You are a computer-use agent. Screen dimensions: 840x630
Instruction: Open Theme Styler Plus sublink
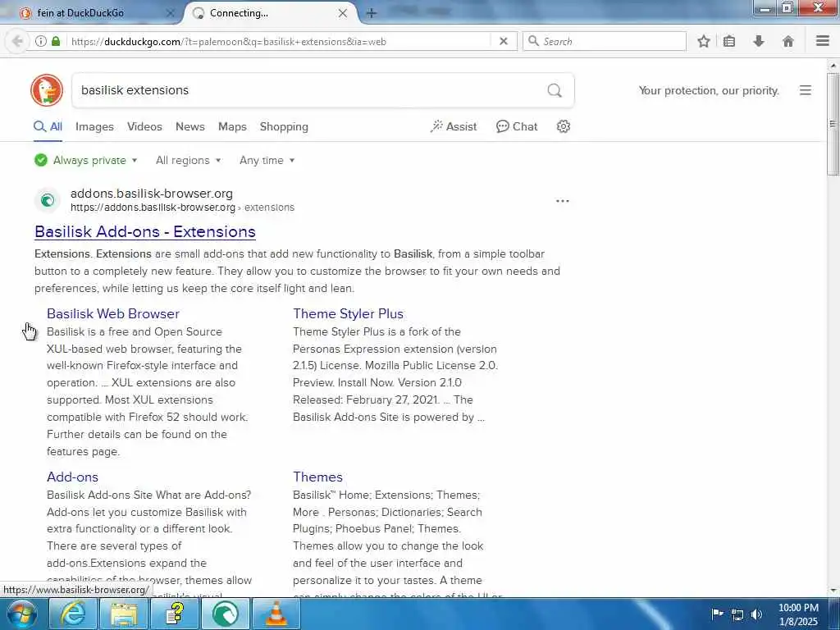[348, 313]
